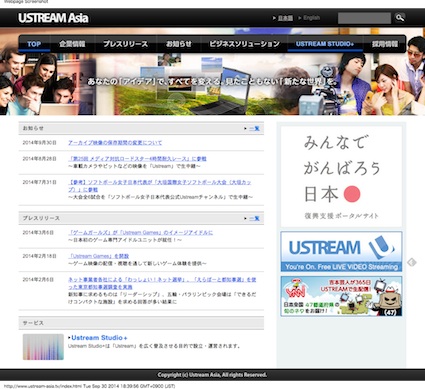This screenshot has height=389, width=425.
Task: Switch language to 日本語
Action: pyautogui.click(x=285, y=18)
